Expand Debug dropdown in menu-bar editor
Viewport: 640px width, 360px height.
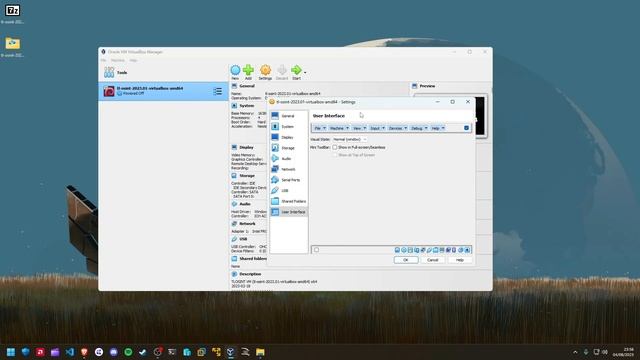click(419, 128)
